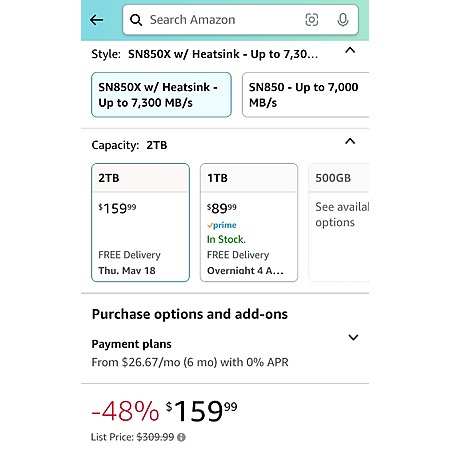Screen dimensions: 450x450
Task: Tap the prime badge under 1TB
Action: (x=222, y=225)
